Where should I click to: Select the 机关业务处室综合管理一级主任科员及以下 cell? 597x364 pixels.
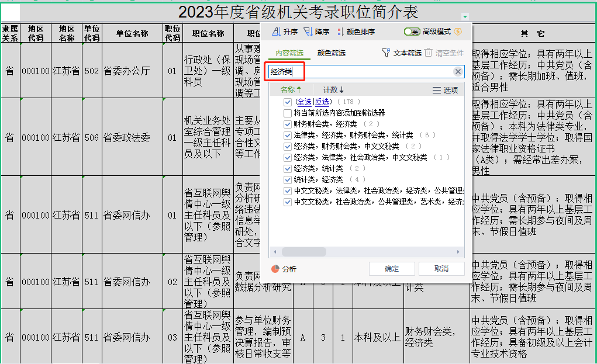point(208,137)
